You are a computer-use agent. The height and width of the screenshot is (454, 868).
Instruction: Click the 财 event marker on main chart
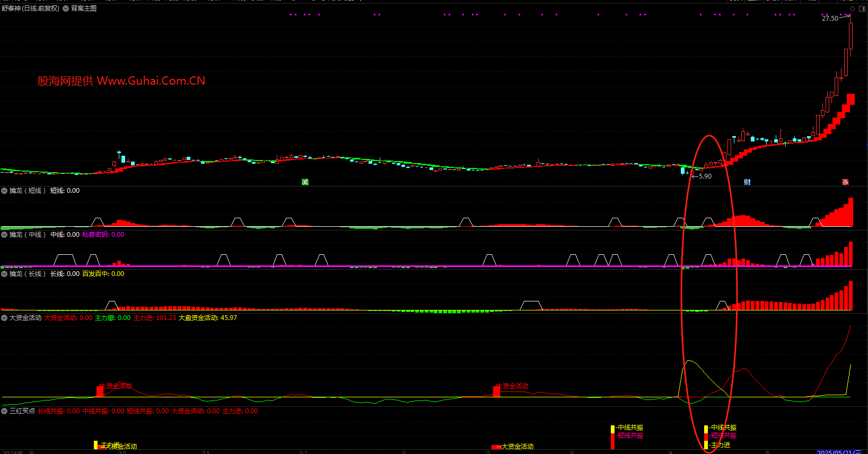point(747,182)
